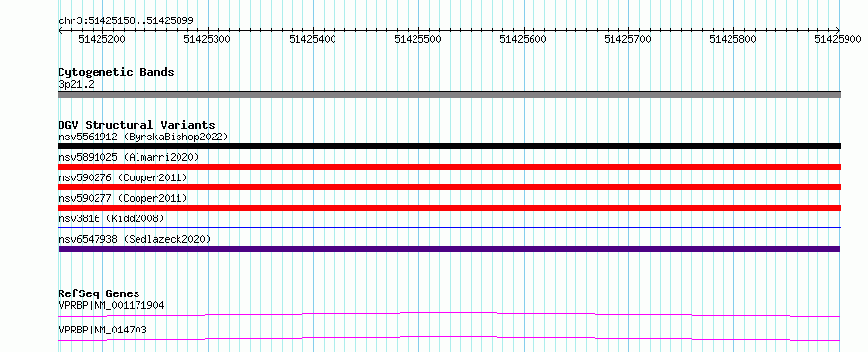Viewport: 868px width, 352px height.
Task: Open VPRBP|NM_014703 transcript label
Action: tap(102, 331)
